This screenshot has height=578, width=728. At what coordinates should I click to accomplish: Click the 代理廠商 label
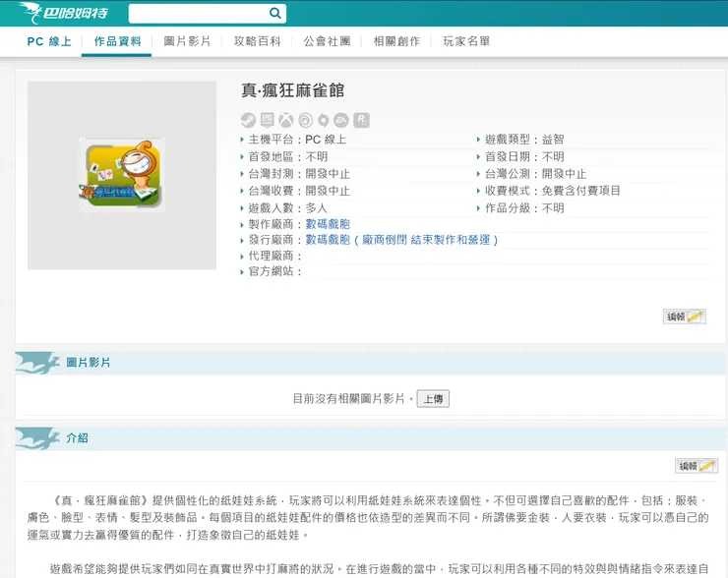pos(274,256)
